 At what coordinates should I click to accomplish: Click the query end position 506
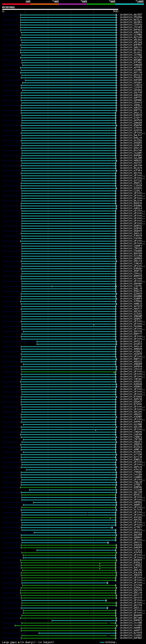(115, 11)
